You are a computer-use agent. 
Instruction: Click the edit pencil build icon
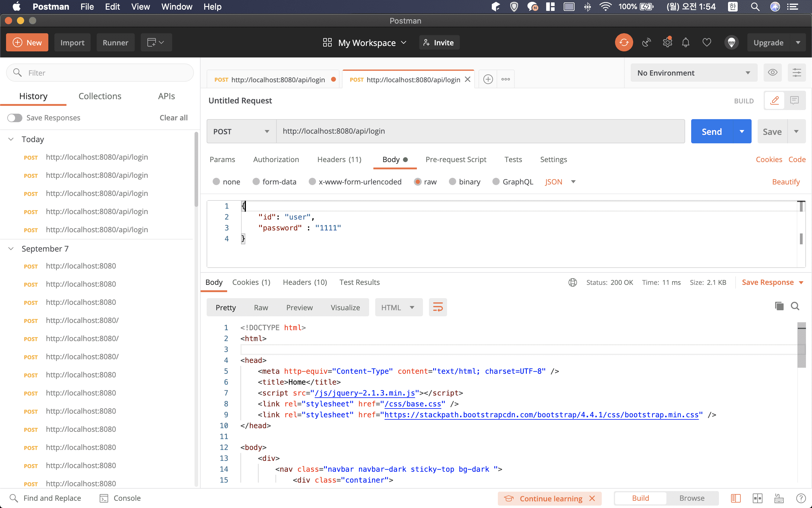(x=775, y=100)
